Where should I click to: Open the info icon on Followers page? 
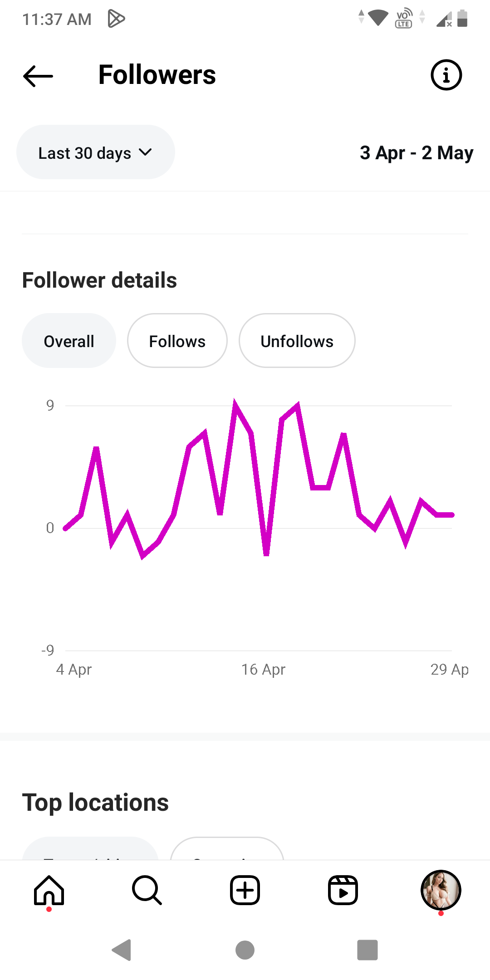(446, 75)
